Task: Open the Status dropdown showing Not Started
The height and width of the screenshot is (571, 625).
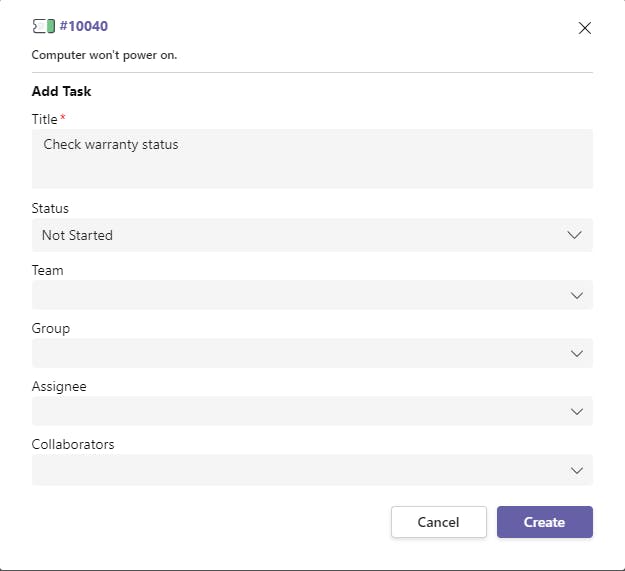Action: point(300,235)
